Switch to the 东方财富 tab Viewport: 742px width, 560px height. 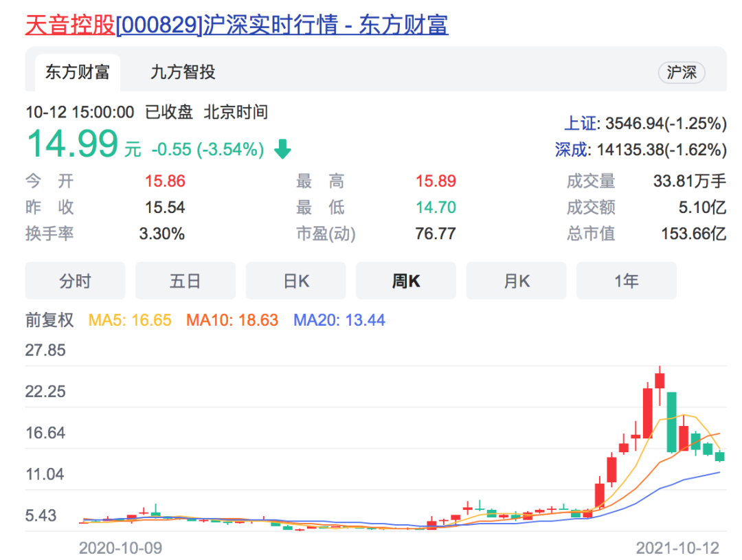click(76, 72)
